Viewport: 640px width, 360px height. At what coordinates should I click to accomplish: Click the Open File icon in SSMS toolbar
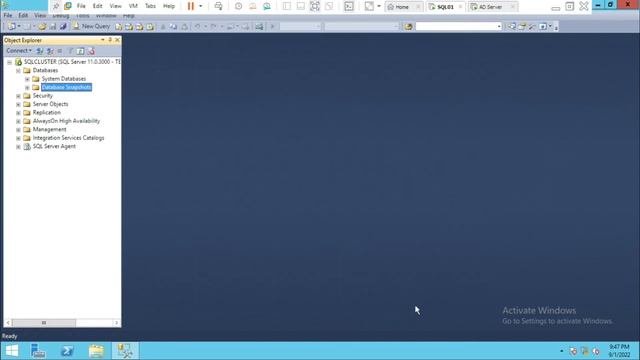[42, 27]
